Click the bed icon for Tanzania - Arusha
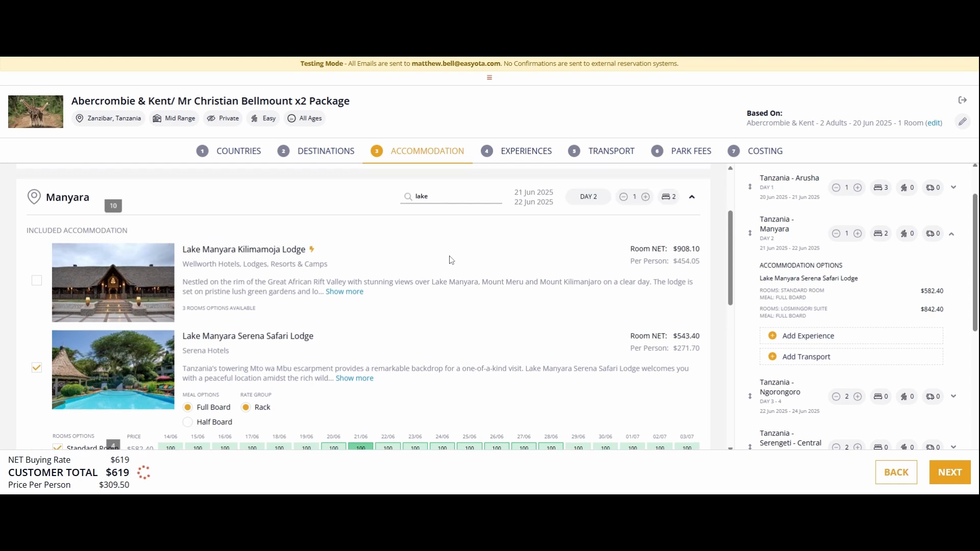The image size is (980, 551). [878, 188]
